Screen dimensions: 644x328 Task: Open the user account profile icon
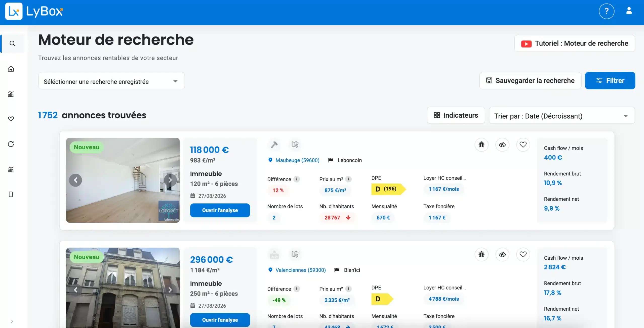(x=629, y=11)
